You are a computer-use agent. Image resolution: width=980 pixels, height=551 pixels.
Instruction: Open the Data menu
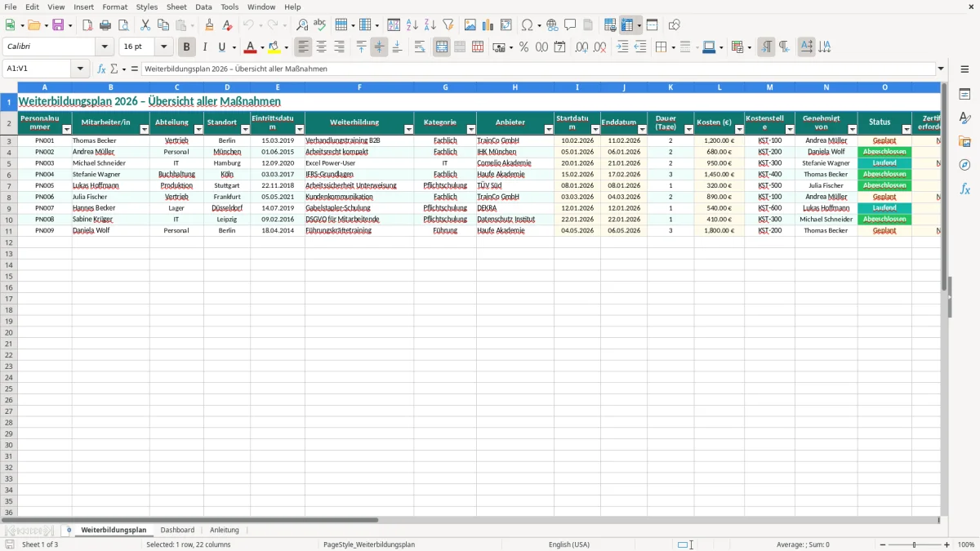[x=203, y=7]
